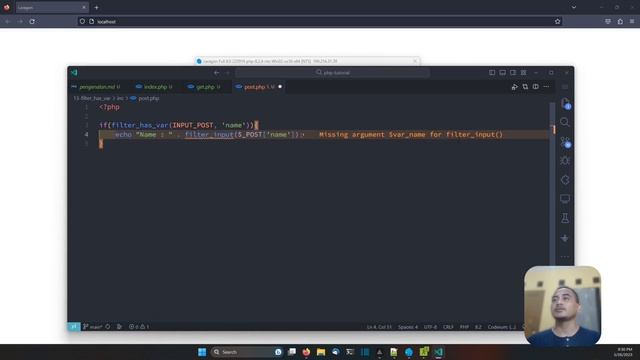This screenshot has height=360, width=640.
Task: Open errors and warnings count in status bar
Action: 139,327
